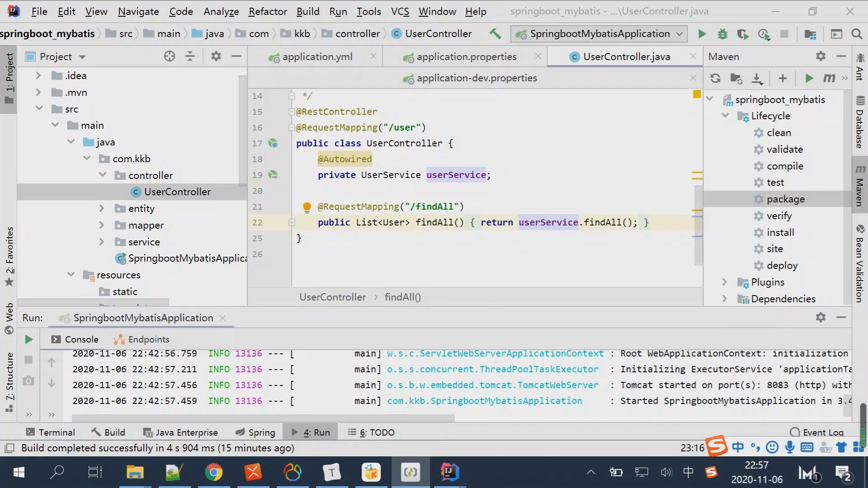Expand the Dependencies section in Maven
Image resolution: width=868 pixels, height=488 pixels.
pyautogui.click(x=724, y=299)
